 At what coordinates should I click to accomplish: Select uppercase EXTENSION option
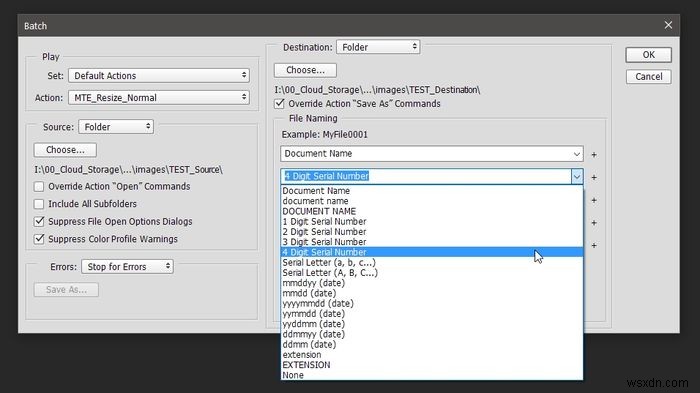[432, 365]
